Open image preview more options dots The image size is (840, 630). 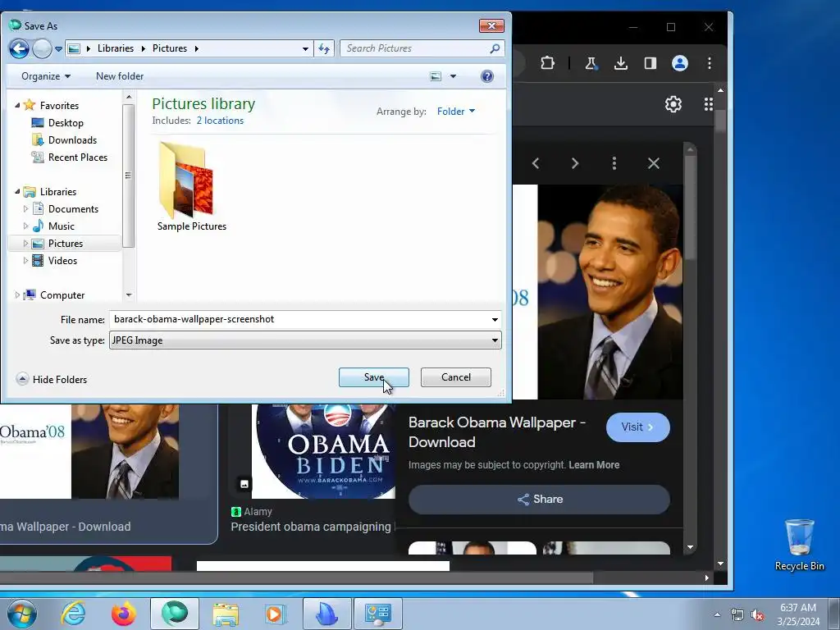(614, 163)
